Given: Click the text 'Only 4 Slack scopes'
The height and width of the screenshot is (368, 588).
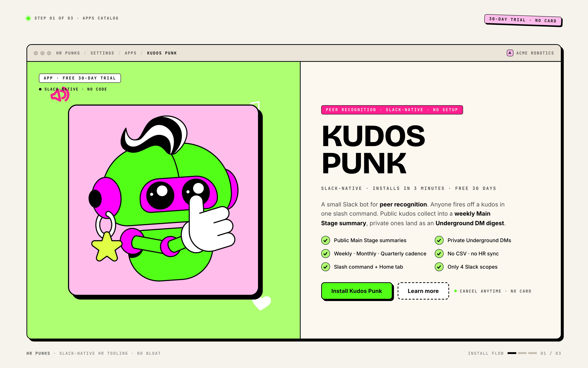Looking at the screenshot, I should (472, 267).
